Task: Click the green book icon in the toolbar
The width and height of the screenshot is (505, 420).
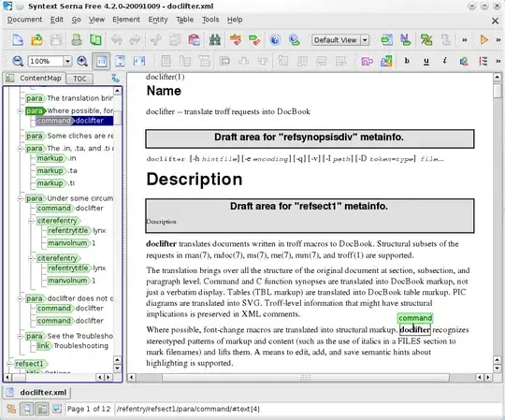Action: 95,40
